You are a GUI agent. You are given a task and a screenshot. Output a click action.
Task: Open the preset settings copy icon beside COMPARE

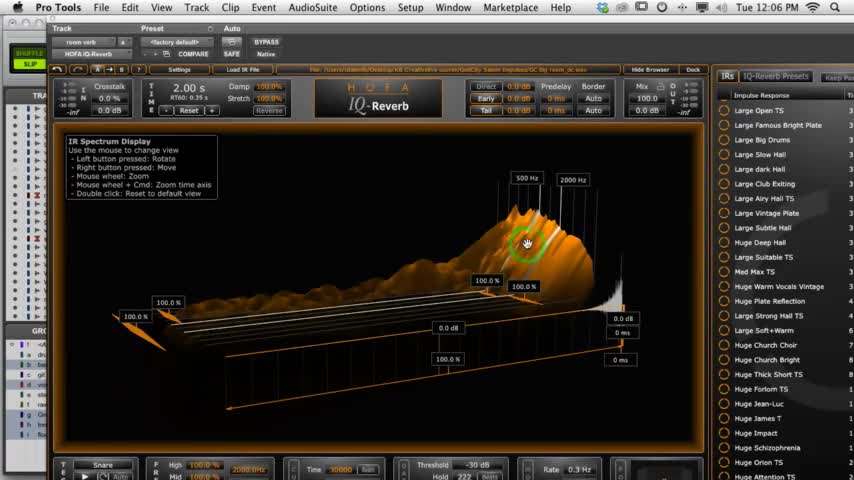point(167,54)
